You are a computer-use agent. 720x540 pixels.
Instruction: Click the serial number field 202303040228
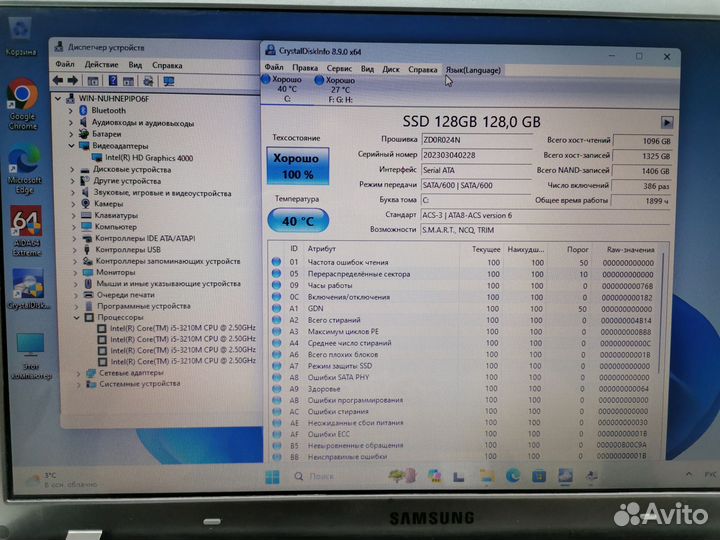[476, 155]
